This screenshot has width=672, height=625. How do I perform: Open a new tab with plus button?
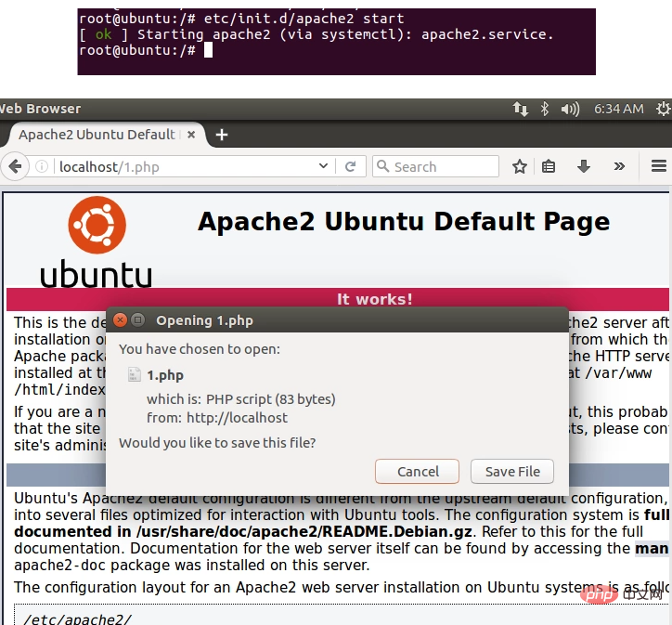pyautogui.click(x=222, y=135)
